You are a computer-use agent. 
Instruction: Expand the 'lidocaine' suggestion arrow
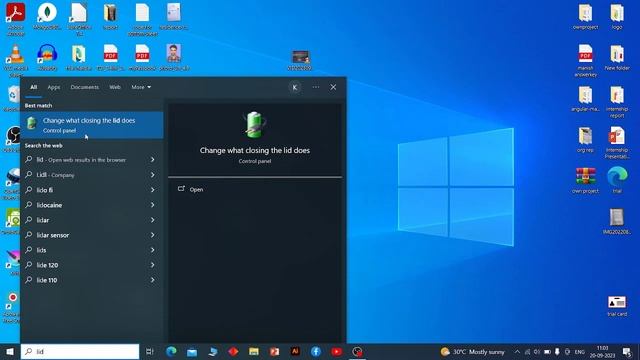pyautogui.click(x=152, y=205)
